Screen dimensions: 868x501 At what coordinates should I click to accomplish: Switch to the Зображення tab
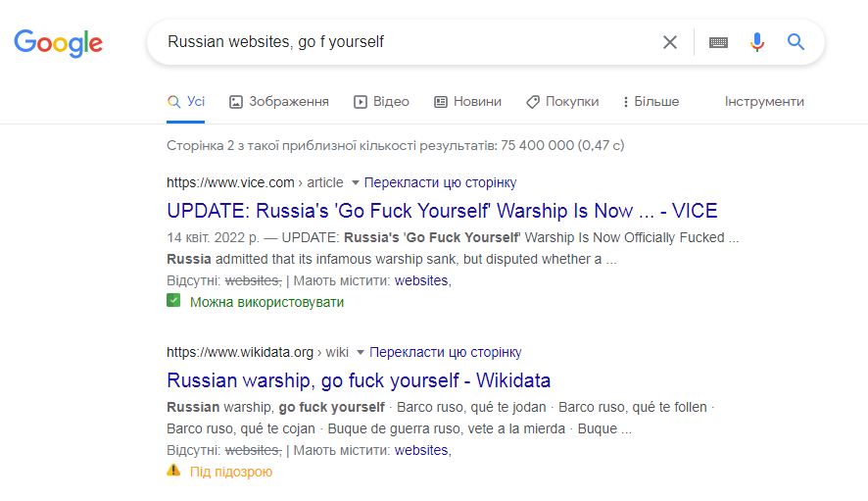tap(279, 101)
